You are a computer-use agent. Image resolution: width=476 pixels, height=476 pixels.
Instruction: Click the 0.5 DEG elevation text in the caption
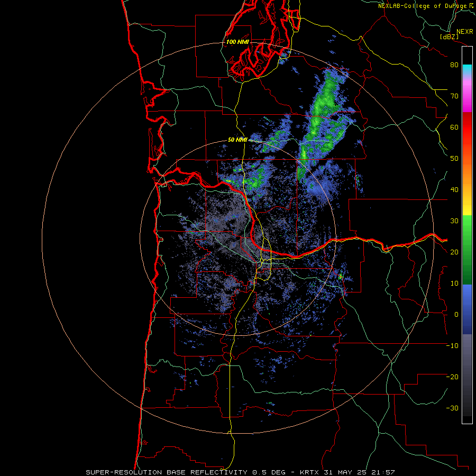pyautogui.click(x=269, y=472)
